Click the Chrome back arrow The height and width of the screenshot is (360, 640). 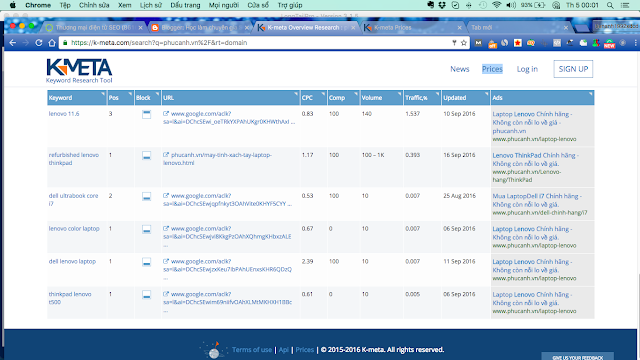tap(13, 43)
